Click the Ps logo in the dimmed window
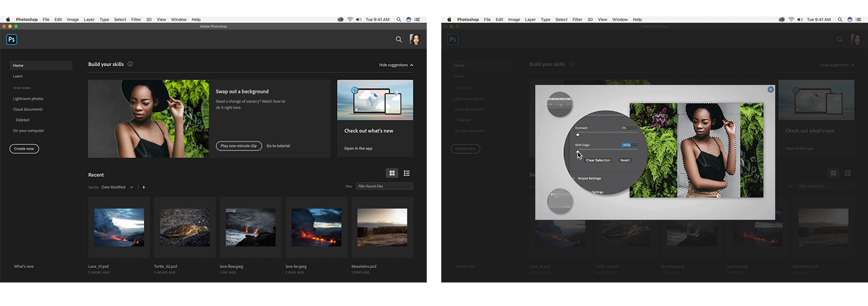This screenshot has height=306, width=868. click(453, 40)
